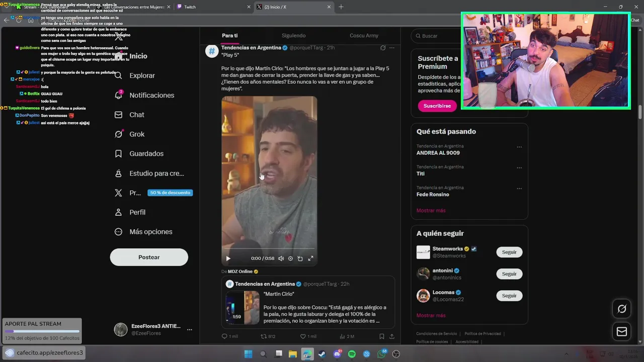Open video settings gear icon

(290, 258)
